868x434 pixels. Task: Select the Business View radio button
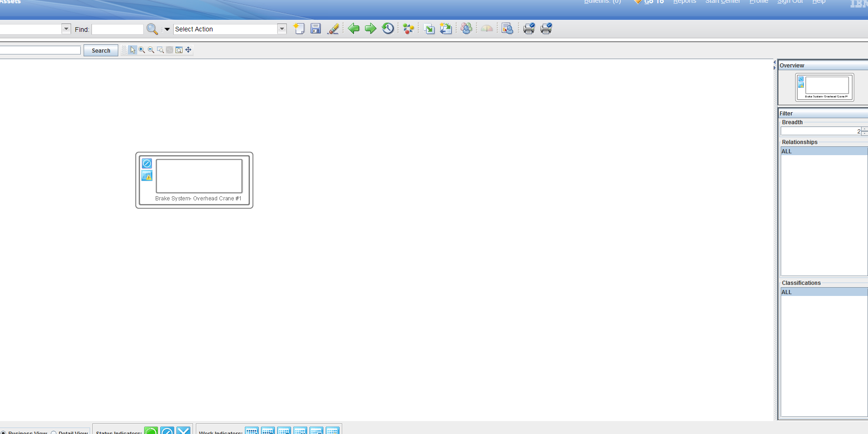pyautogui.click(x=4, y=433)
